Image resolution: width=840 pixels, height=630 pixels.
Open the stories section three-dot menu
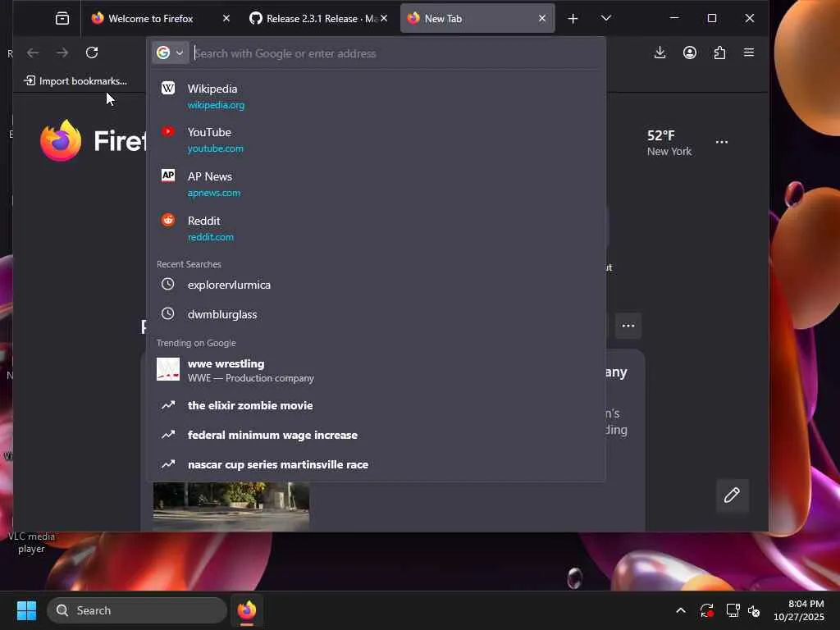pos(628,326)
